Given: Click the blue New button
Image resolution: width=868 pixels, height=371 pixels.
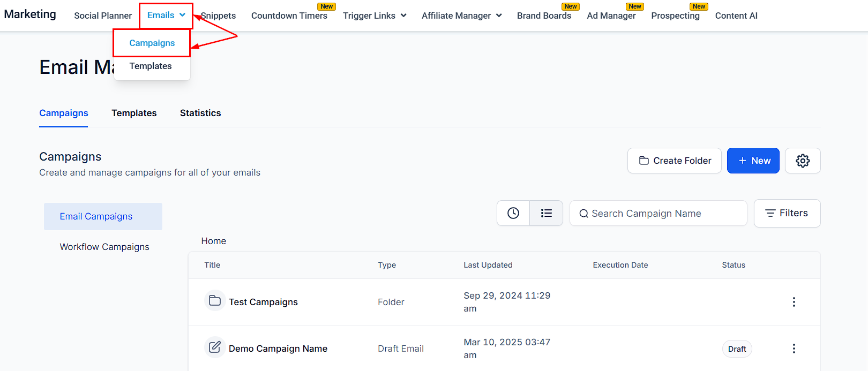Looking at the screenshot, I should pyautogui.click(x=753, y=161).
